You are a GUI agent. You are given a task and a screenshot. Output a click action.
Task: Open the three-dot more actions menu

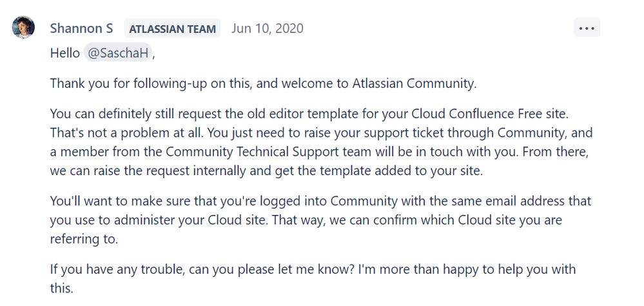pos(587,28)
